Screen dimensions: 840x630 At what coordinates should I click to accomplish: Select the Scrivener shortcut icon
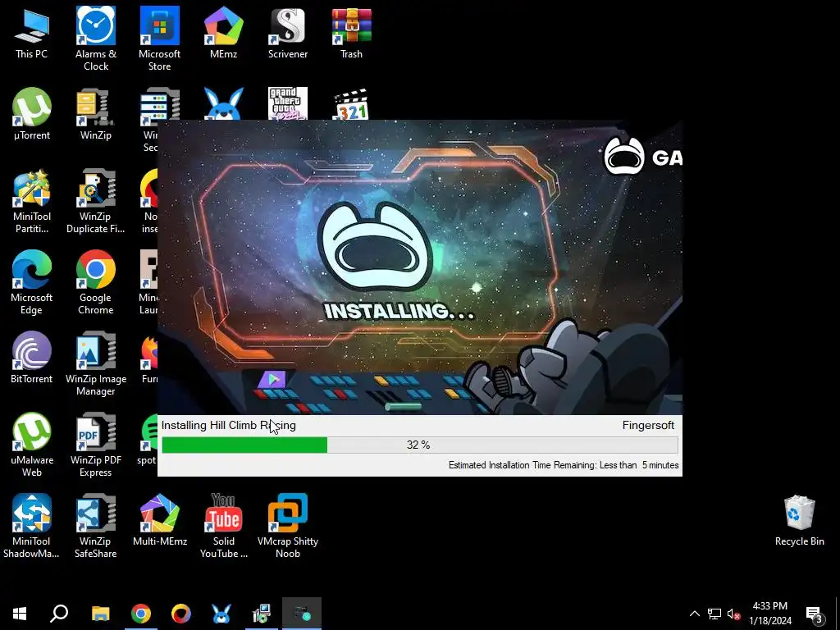point(288,33)
